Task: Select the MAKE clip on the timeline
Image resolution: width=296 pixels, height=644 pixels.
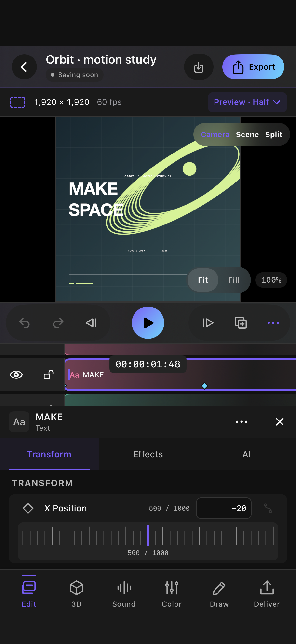Action: click(180, 375)
